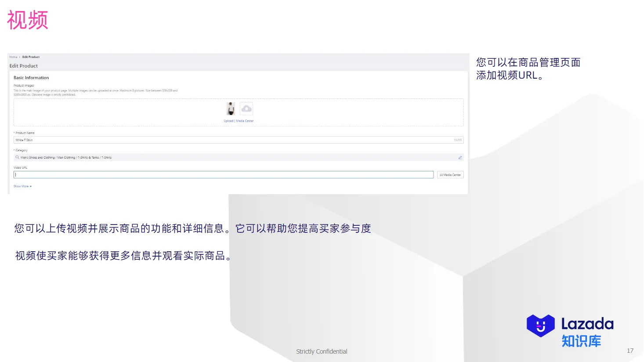
Task: Expand the Show More section
Action: click(x=22, y=186)
